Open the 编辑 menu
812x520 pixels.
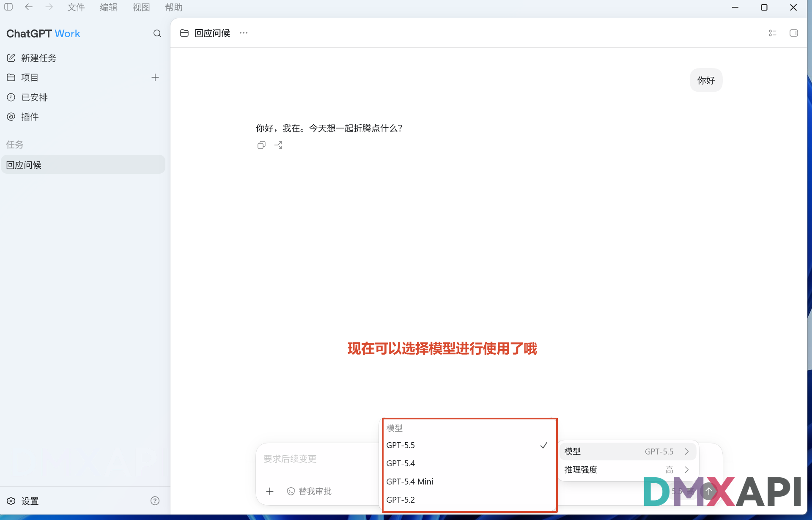tap(109, 7)
